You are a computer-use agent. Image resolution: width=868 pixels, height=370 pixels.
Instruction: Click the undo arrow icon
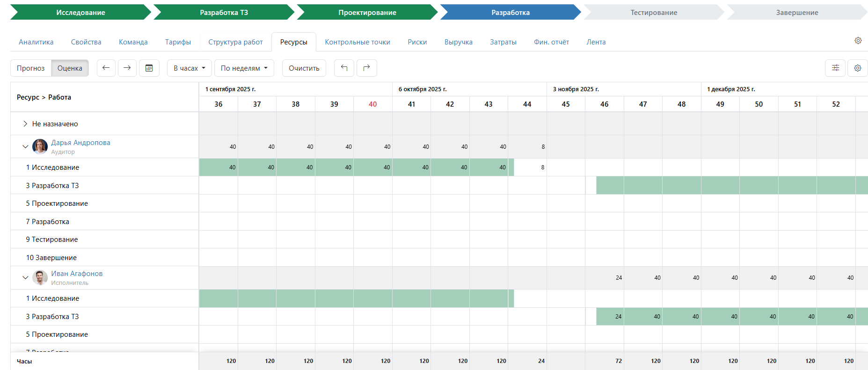point(344,68)
